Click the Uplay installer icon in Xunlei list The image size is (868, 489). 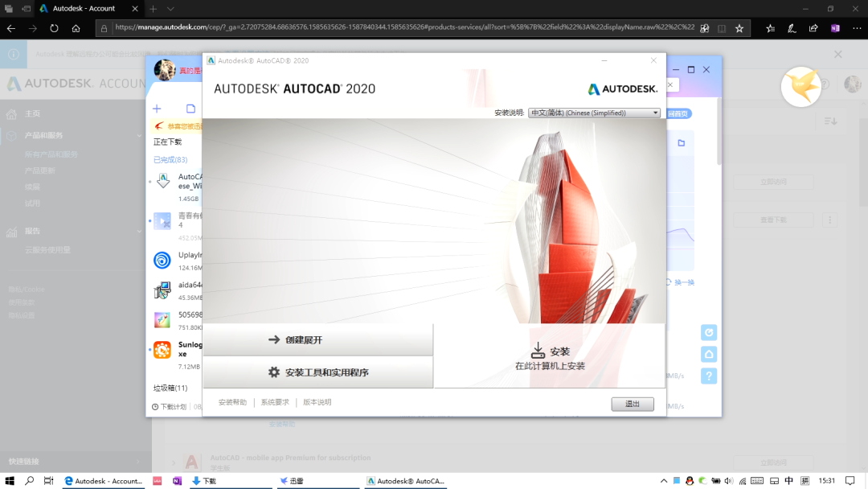click(162, 260)
